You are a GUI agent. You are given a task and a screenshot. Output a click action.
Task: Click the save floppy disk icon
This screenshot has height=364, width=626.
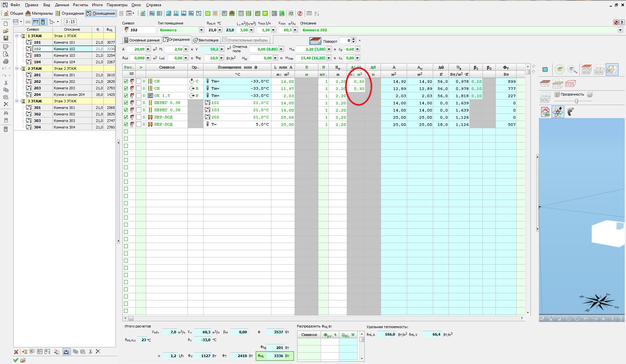pos(6,38)
